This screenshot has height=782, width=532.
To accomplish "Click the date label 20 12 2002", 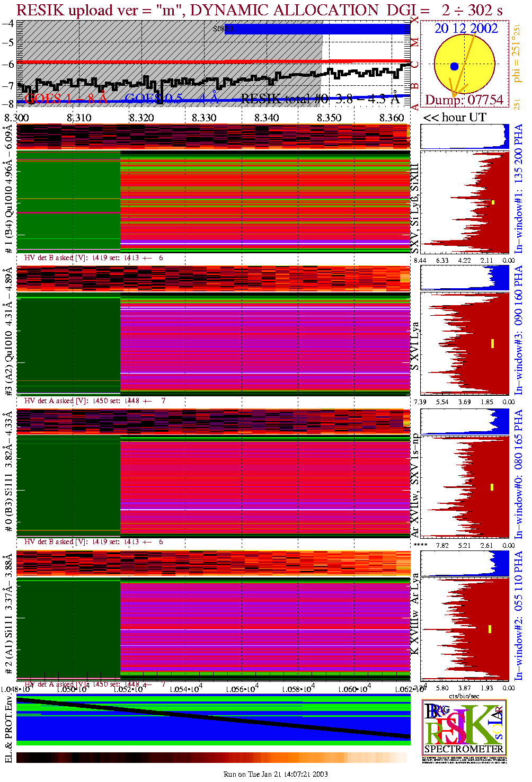I will tap(466, 29).
